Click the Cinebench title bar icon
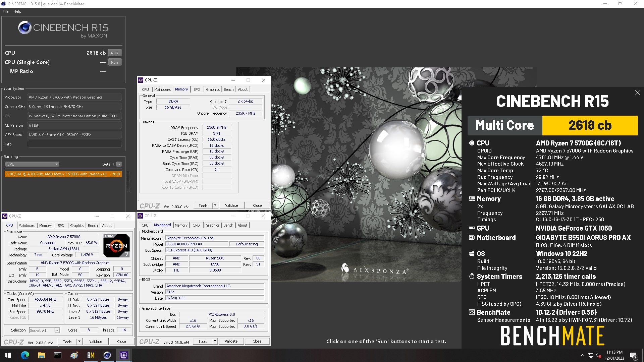 [3, 4]
